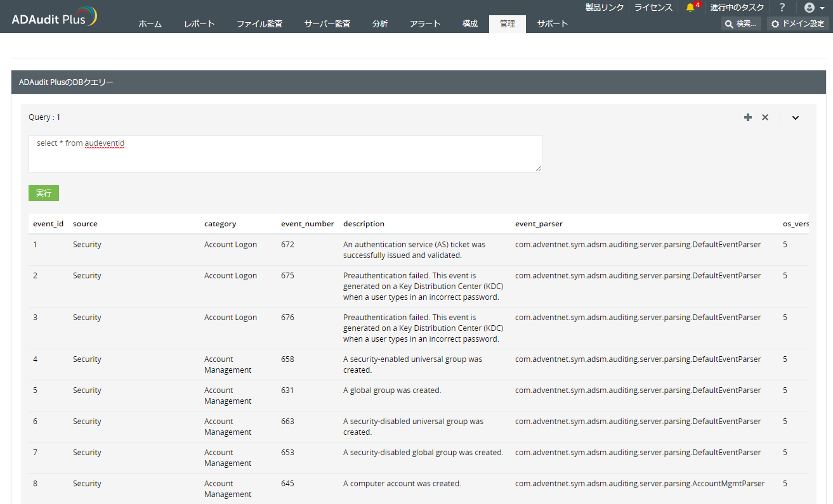The width and height of the screenshot is (833, 504).
Task: Open the レポート tab
Action: (x=199, y=24)
